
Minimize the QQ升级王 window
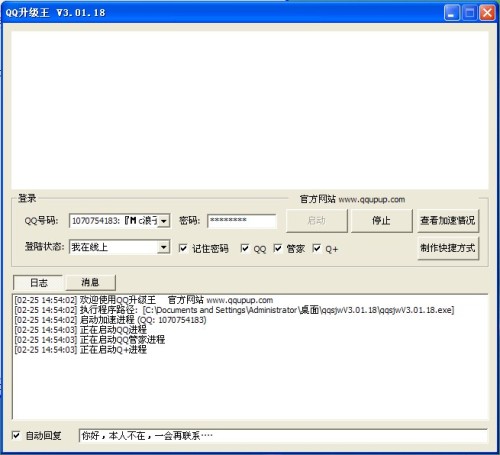pos(452,13)
